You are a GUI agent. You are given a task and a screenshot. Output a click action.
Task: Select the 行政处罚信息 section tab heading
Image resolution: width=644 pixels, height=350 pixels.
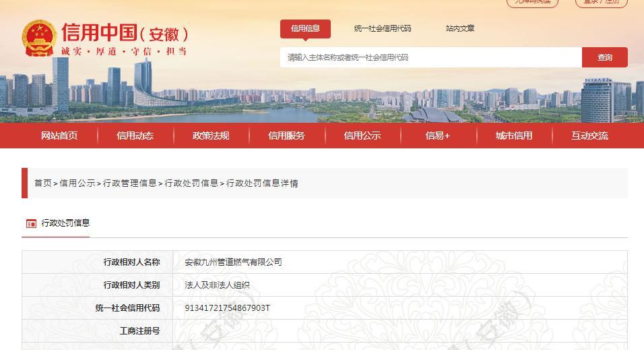tap(65, 223)
